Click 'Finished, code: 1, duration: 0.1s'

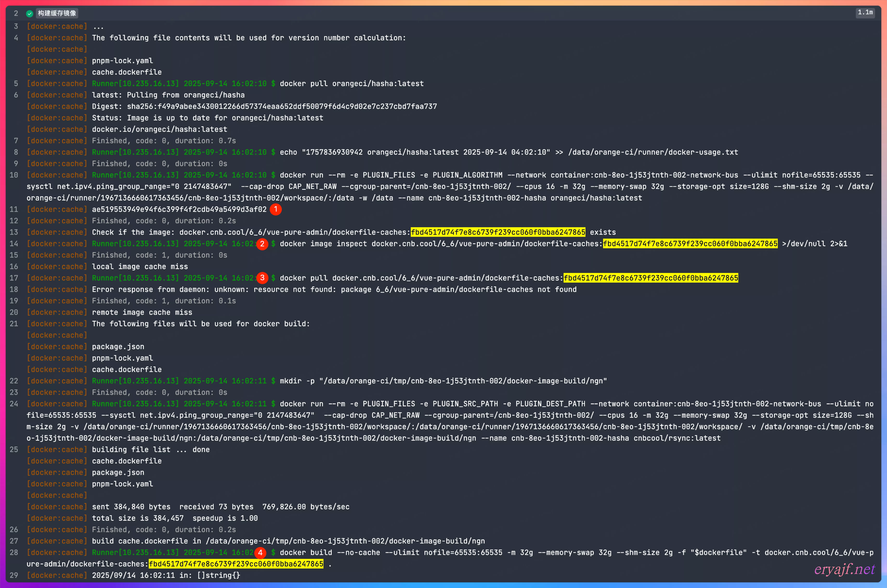coord(164,301)
